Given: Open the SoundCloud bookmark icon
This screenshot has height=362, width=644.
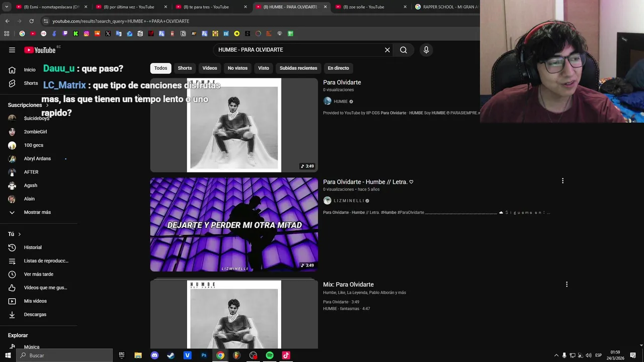Looking at the screenshot, I should [x=97, y=34].
